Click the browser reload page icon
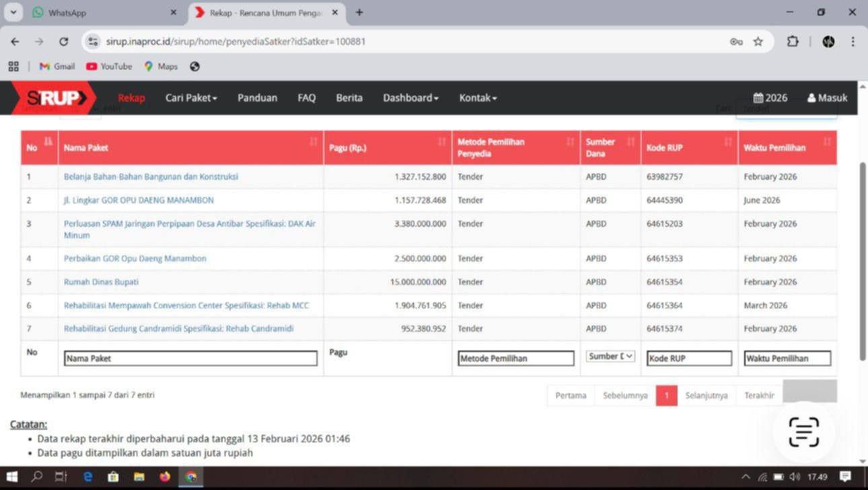The height and width of the screenshot is (490, 868). point(63,42)
